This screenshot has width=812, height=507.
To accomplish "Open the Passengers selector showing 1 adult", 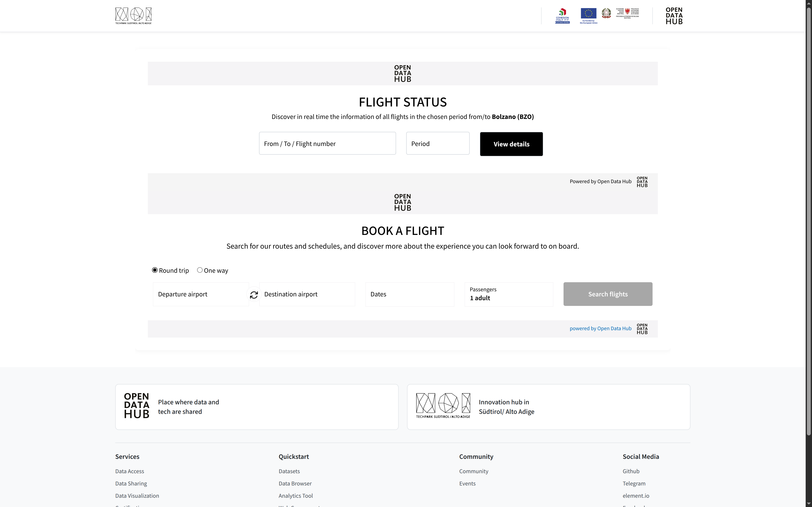I will [x=509, y=294].
